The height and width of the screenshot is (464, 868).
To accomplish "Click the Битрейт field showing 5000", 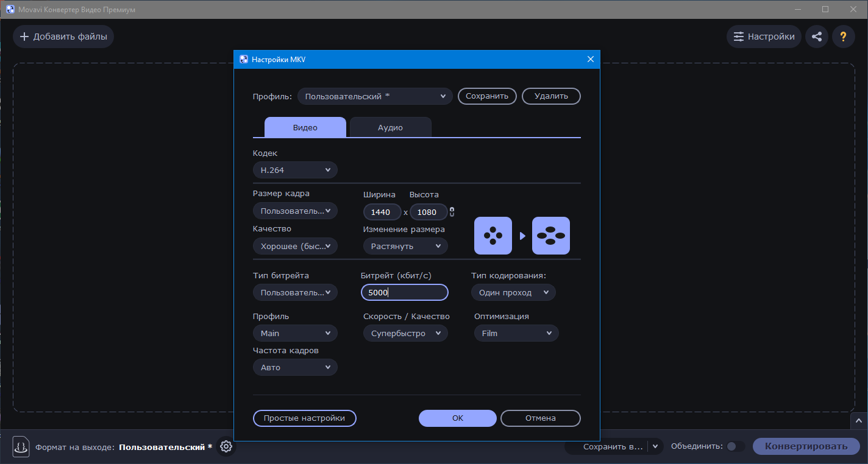I will (x=405, y=292).
